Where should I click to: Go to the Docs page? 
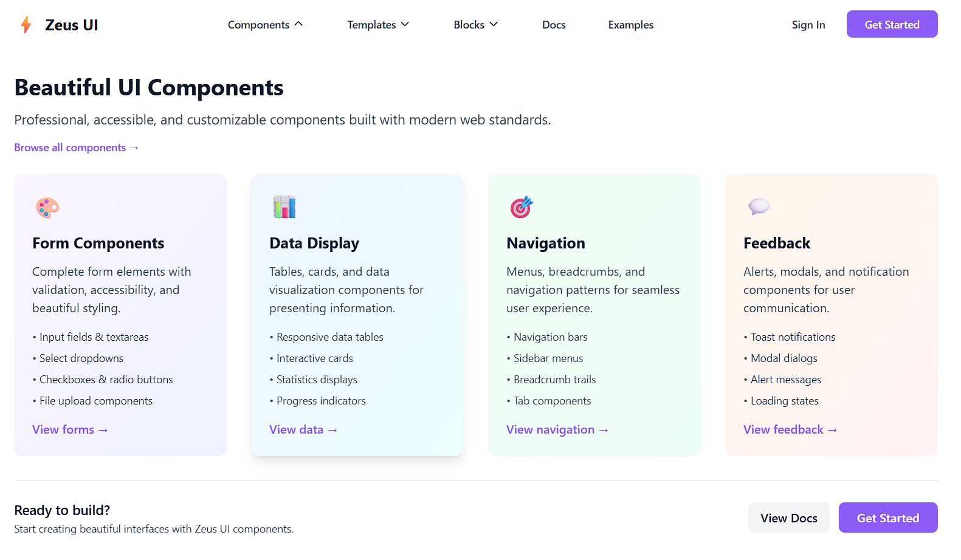click(x=554, y=25)
